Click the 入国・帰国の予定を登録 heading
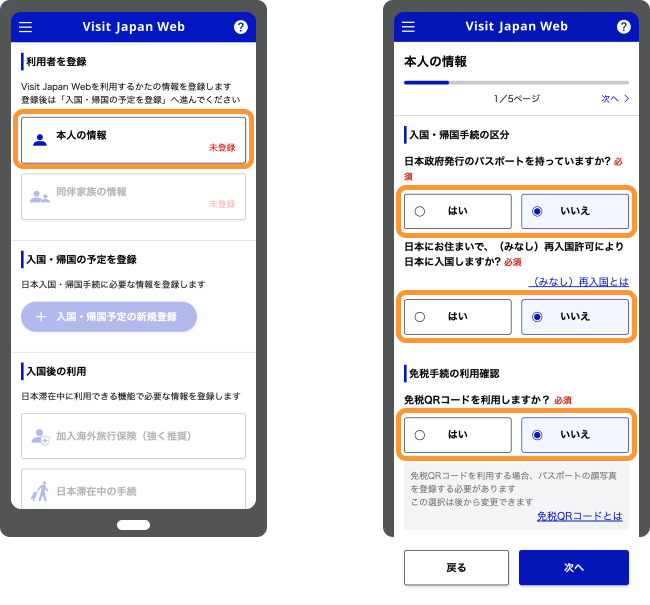650x605 pixels. (x=81, y=260)
